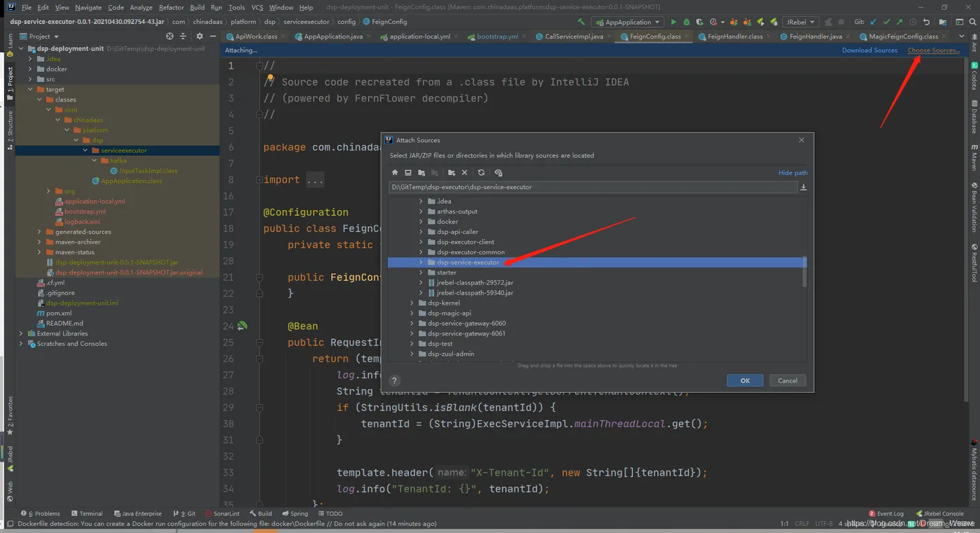Expand generated-sources folder in Project tree

click(39, 232)
